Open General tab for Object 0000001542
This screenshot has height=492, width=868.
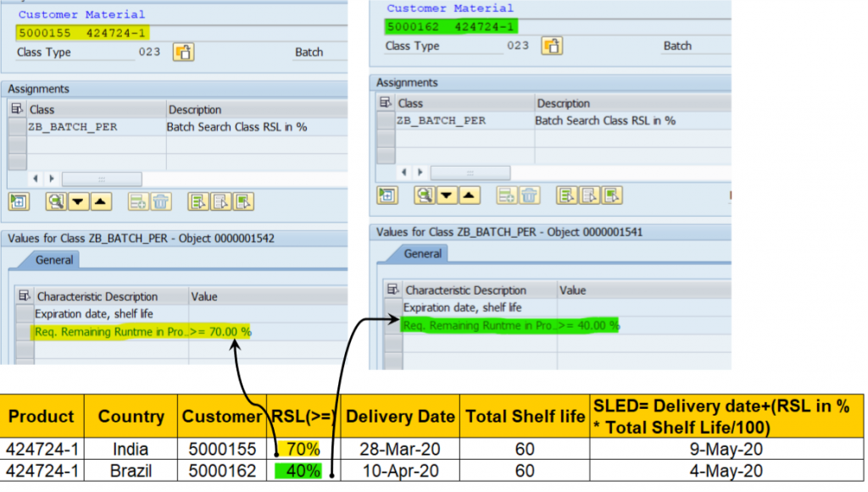[x=53, y=260]
